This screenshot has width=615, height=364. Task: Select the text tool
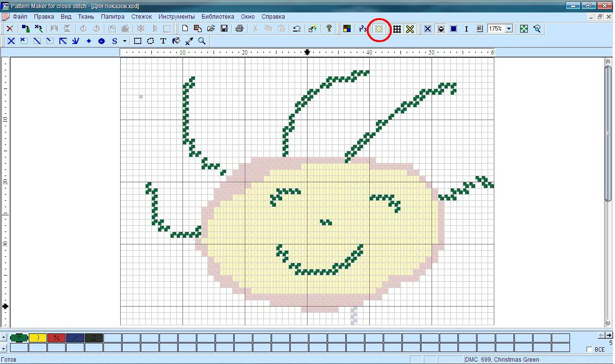pyautogui.click(x=163, y=41)
